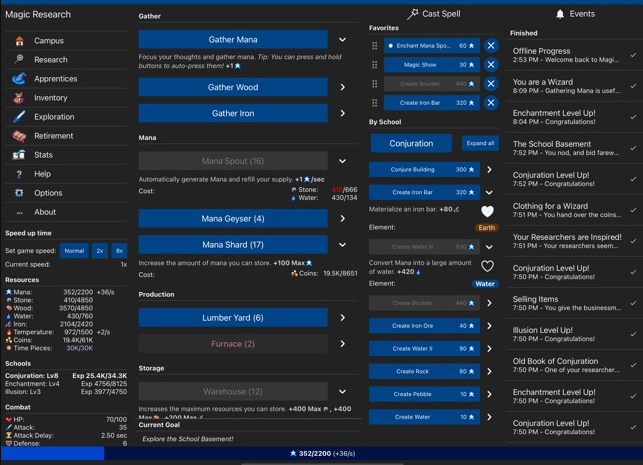Remove Create Boulder from favorites
Image resolution: width=643 pixels, height=465 pixels.
tap(491, 84)
